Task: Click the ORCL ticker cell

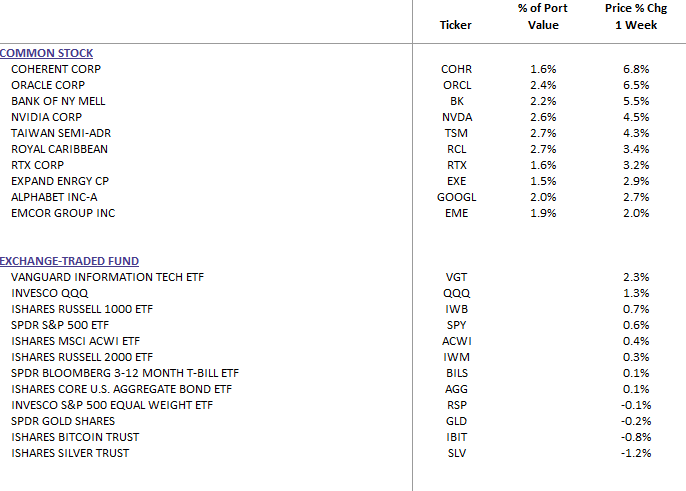Action: tap(457, 85)
